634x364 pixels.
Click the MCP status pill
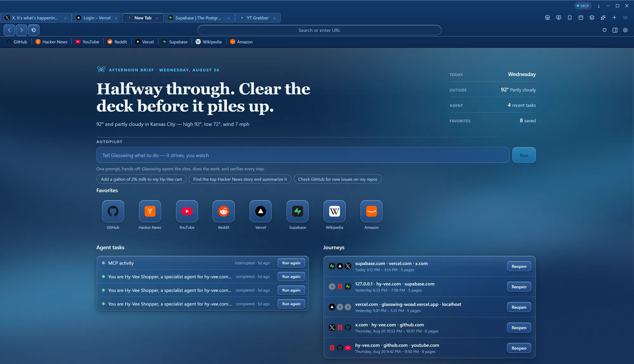(x=583, y=6)
